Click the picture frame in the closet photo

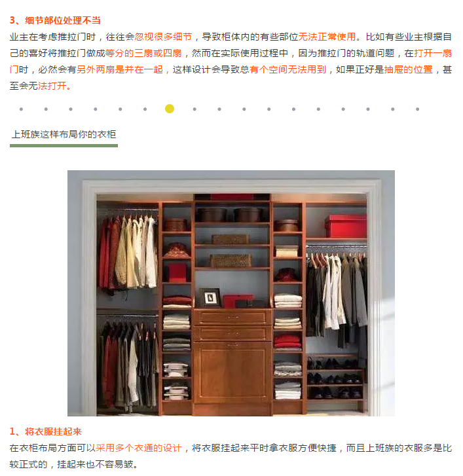211,297
